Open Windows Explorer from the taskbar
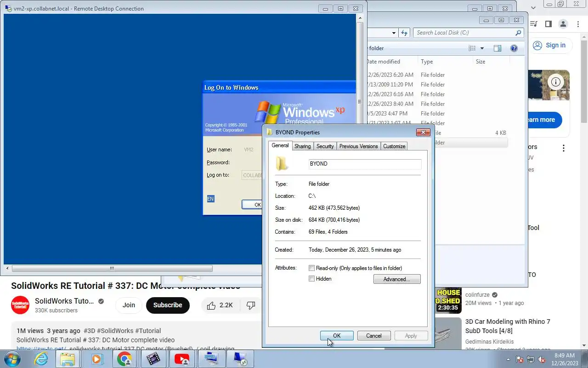588x368 pixels. [67, 359]
